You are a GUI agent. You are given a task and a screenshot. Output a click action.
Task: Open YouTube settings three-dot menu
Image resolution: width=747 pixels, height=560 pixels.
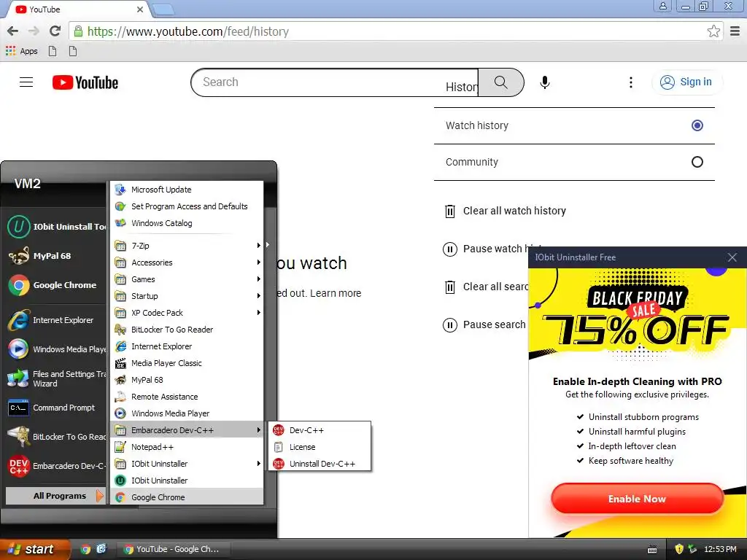coord(631,82)
